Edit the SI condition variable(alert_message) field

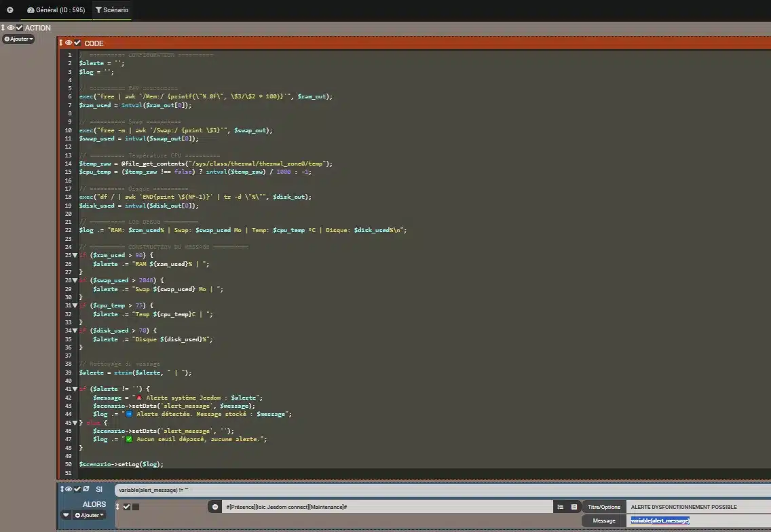(443, 490)
